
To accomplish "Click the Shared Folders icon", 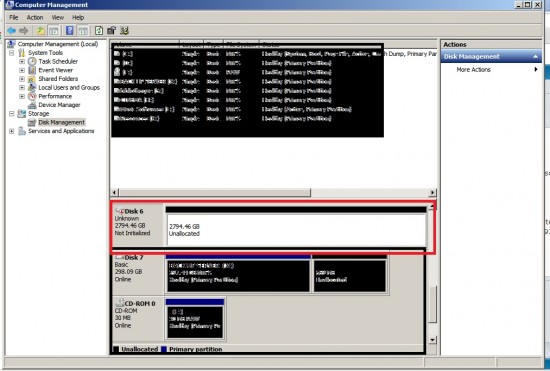I will click(32, 79).
